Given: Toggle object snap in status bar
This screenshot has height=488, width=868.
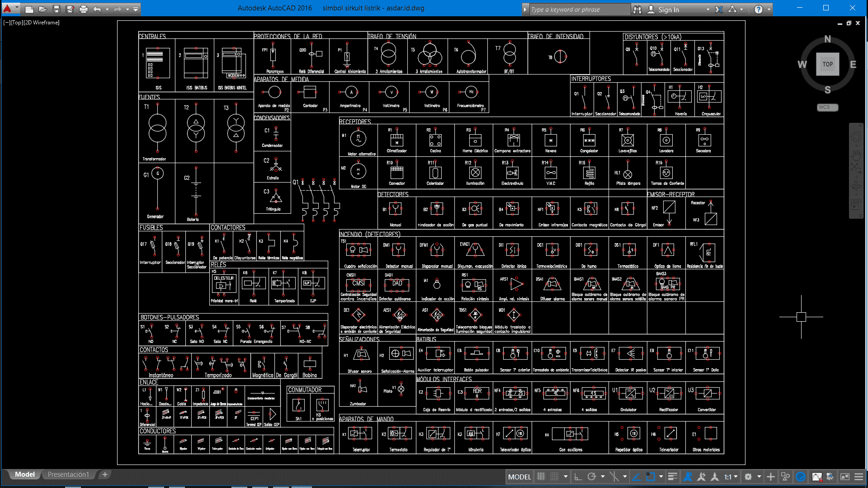Looking at the screenshot, I should 651,477.
